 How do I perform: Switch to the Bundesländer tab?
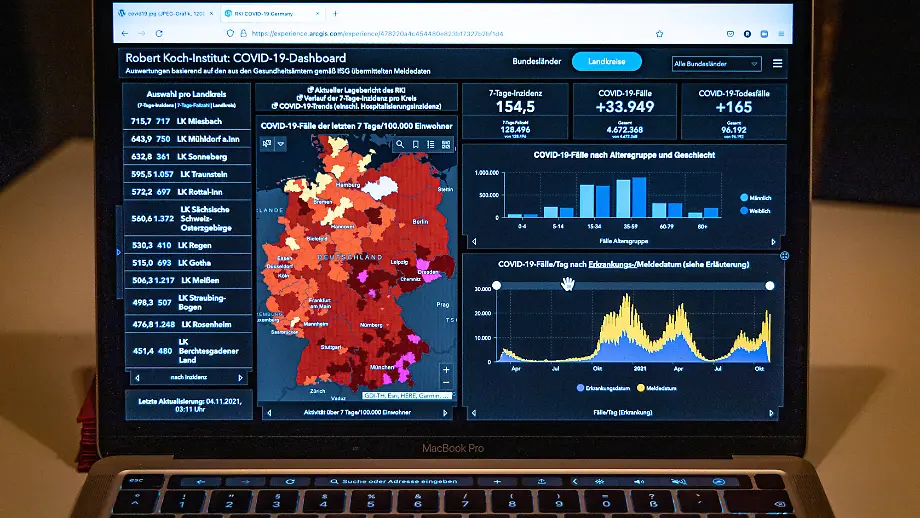pos(536,62)
